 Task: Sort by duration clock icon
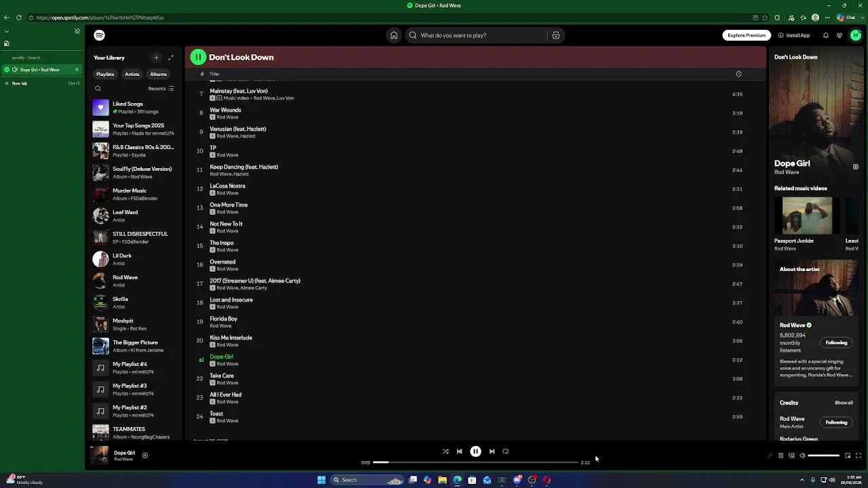click(x=738, y=74)
